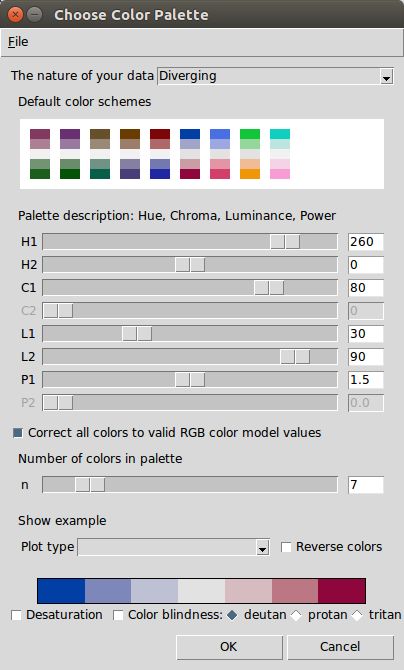Image resolution: width=404 pixels, height=670 pixels.
Task: Focus the L2 value field showing 90
Action: click(366, 357)
